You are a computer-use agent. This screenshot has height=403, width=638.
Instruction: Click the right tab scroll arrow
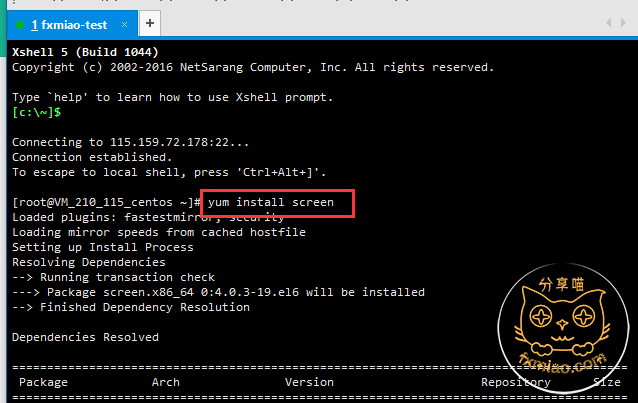pos(623,23)
